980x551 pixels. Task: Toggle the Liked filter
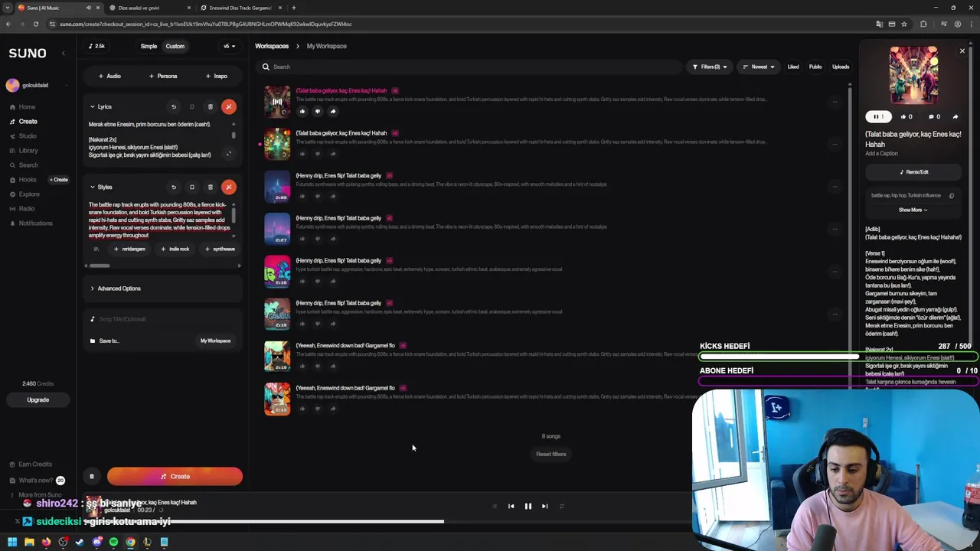tap(793, 67)
